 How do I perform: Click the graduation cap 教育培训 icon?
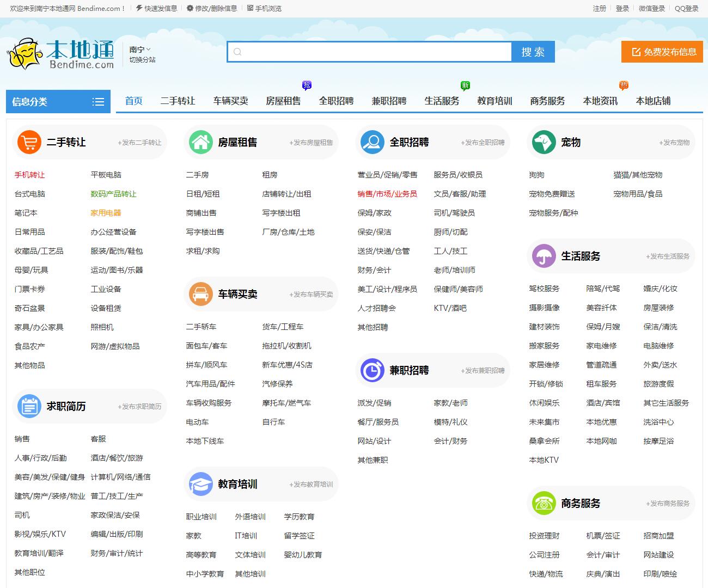pos(201,484)
